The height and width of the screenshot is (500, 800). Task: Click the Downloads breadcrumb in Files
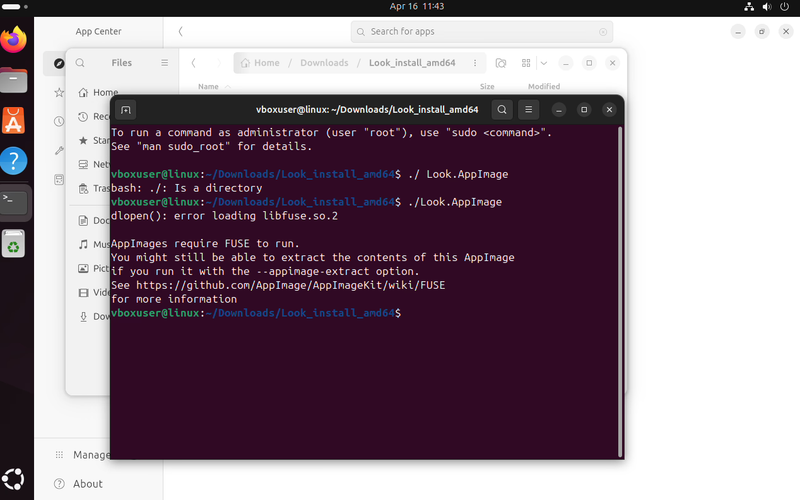[324, 63]
